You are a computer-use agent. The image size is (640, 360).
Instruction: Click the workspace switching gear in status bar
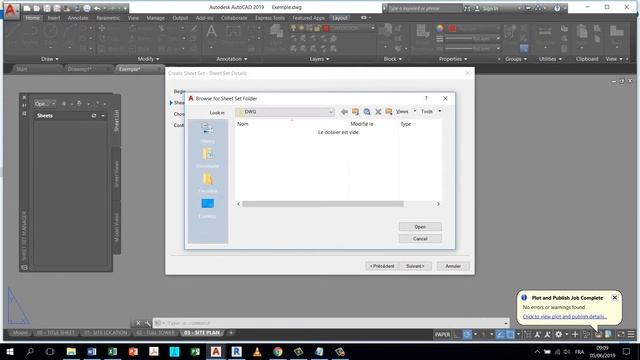(558, 334)
